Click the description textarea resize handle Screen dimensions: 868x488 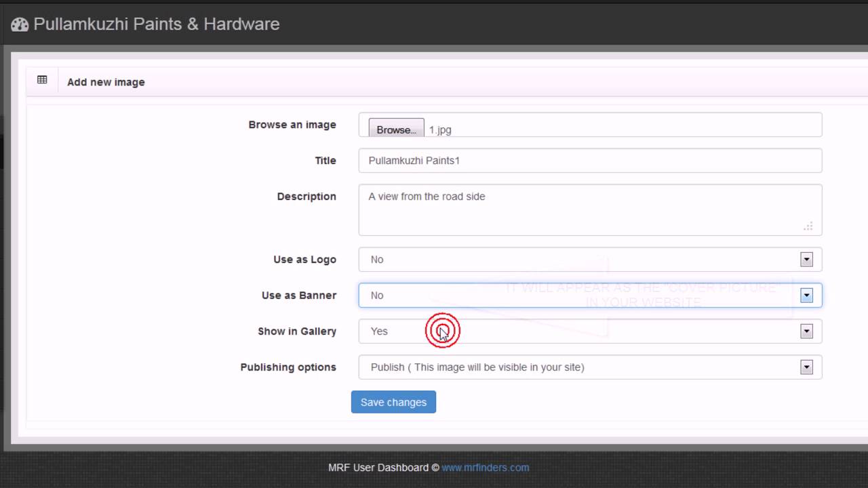[808, 226]
